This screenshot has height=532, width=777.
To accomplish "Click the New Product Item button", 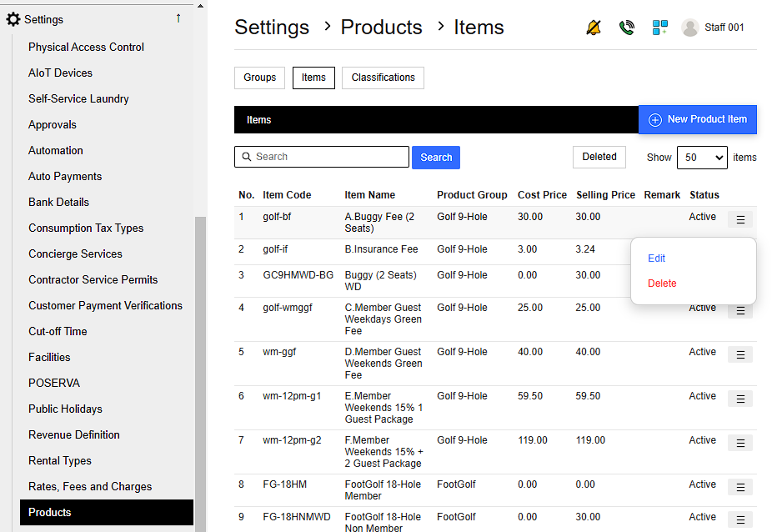I will [x=698, y=119].
